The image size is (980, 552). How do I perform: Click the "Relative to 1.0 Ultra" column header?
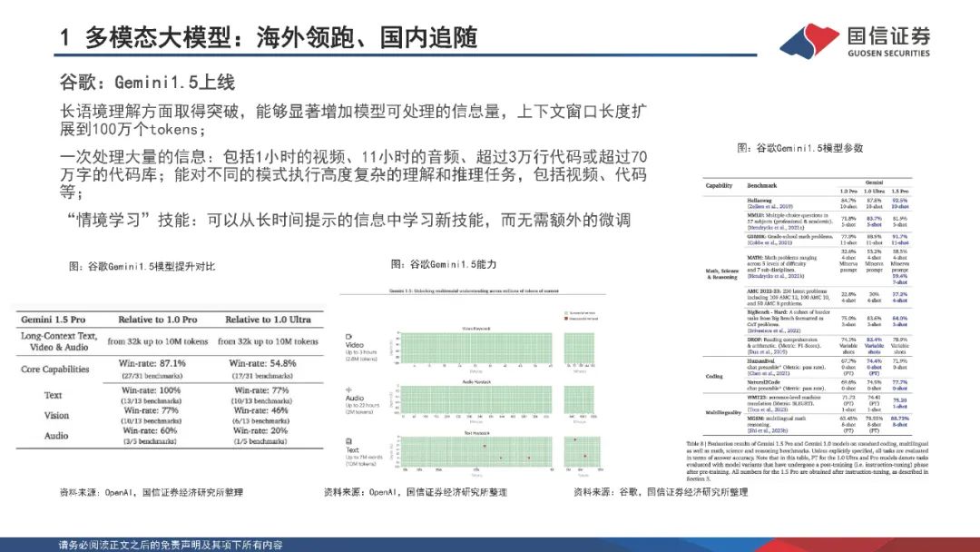[268, 320]
